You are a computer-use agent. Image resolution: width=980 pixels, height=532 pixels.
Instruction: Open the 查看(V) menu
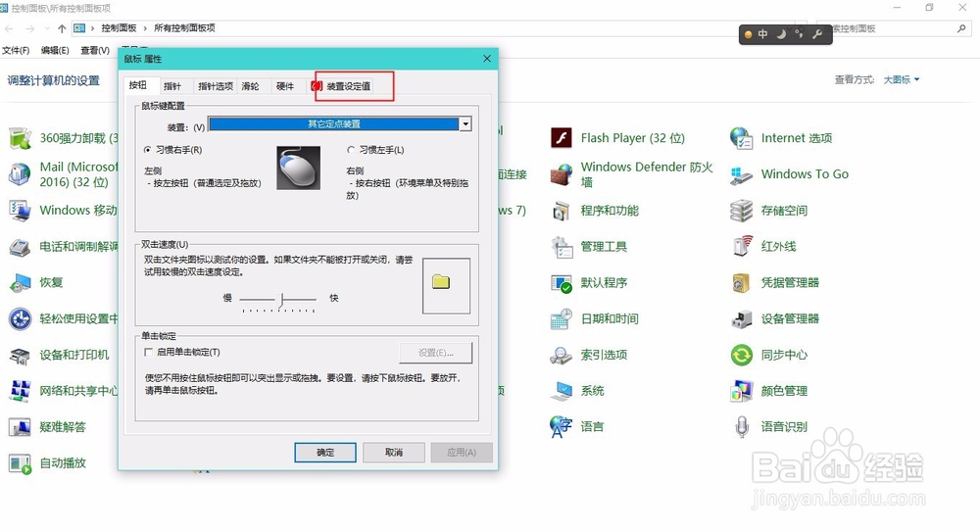coord(95,50)
